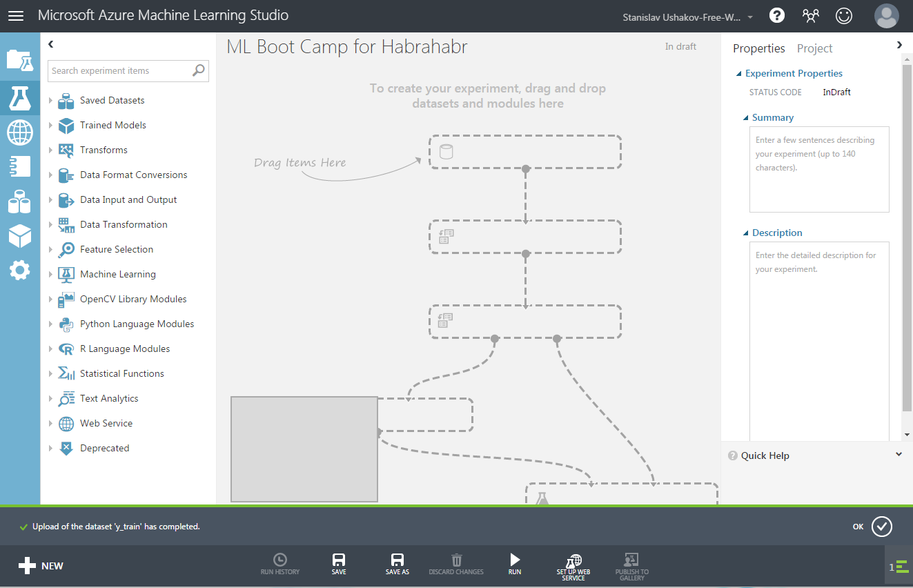Click the Text Analytics icon
The width and height of the screenshot is (913, 588).
pos(66,399)
